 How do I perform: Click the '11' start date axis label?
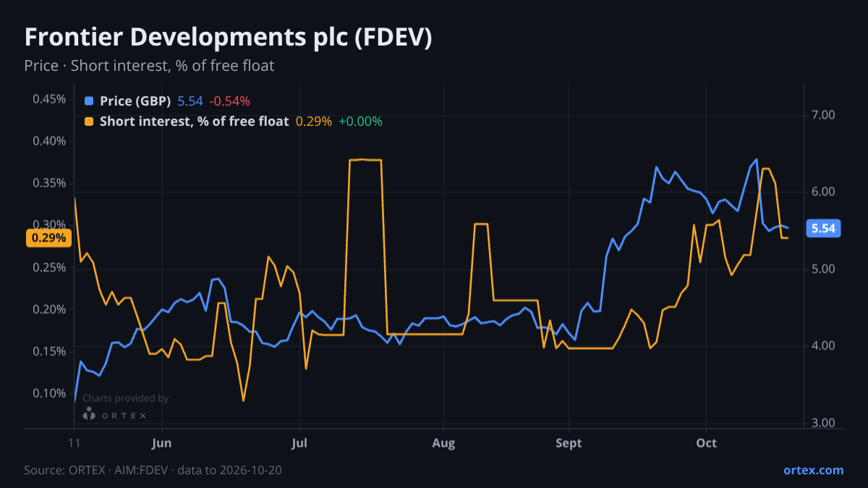pyautogui.click(x=75, y=443)
